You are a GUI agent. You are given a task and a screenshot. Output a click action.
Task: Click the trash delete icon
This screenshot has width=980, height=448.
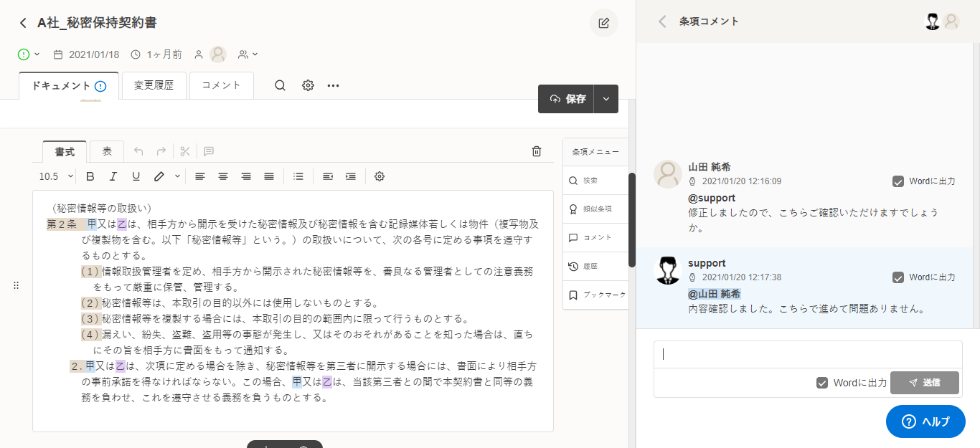tap(536, 151)
